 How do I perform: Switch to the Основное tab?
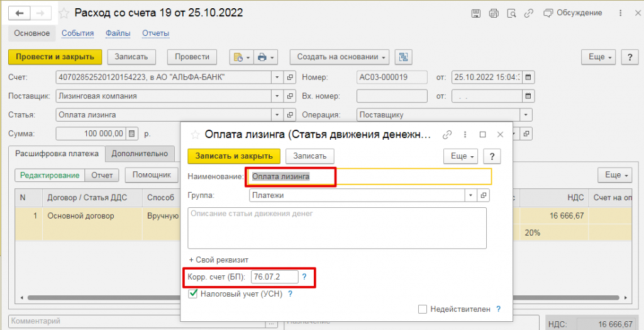[x=32, y=33]
